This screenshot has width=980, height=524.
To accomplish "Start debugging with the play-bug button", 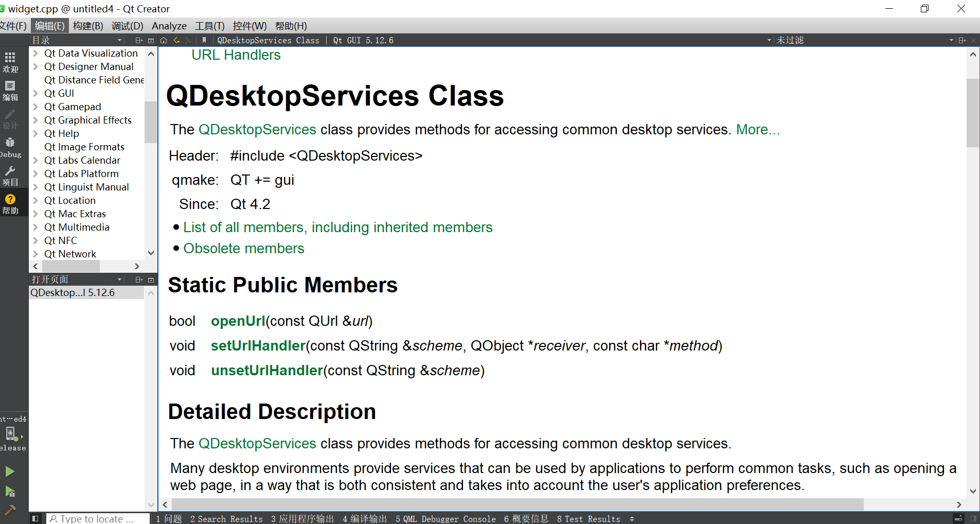I will coord(10,492).
